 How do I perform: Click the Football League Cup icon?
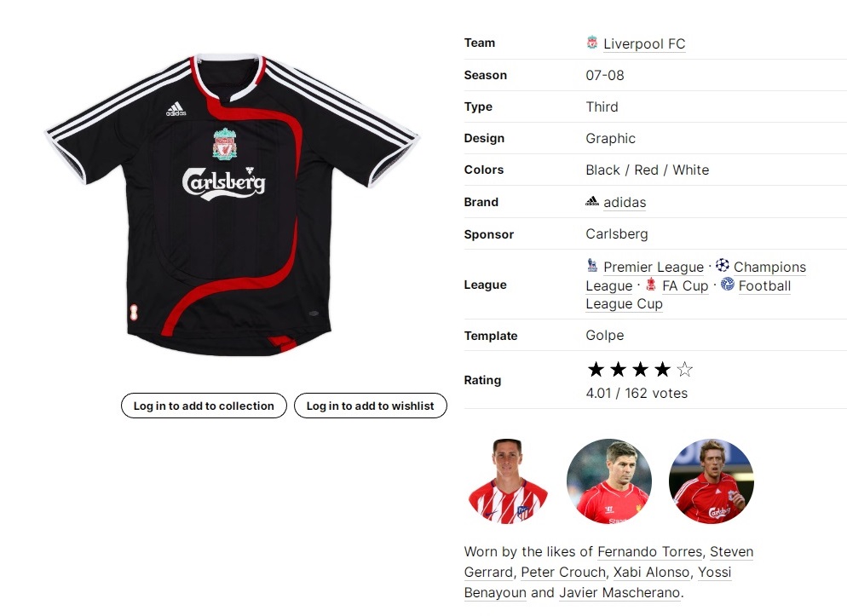tap(728, 284)
